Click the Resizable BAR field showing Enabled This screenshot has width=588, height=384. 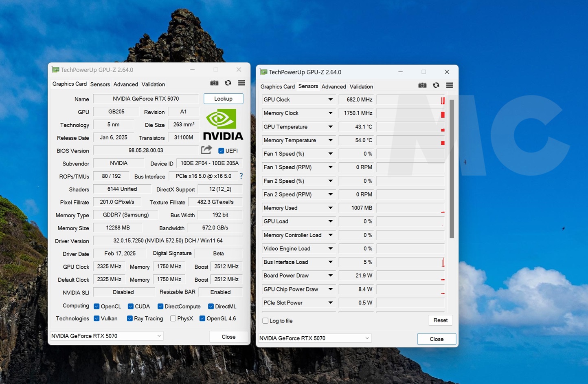pyautogui.click(x=220, y=292)
